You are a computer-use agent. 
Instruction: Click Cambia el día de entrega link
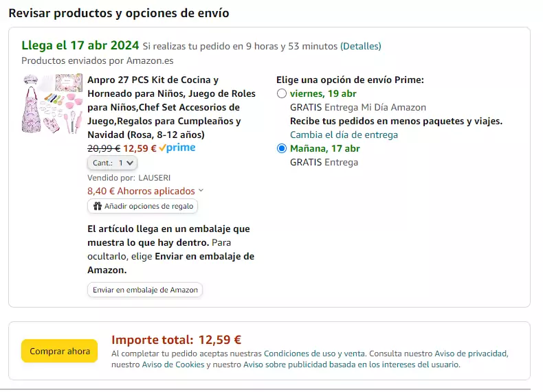click(344, 135)
